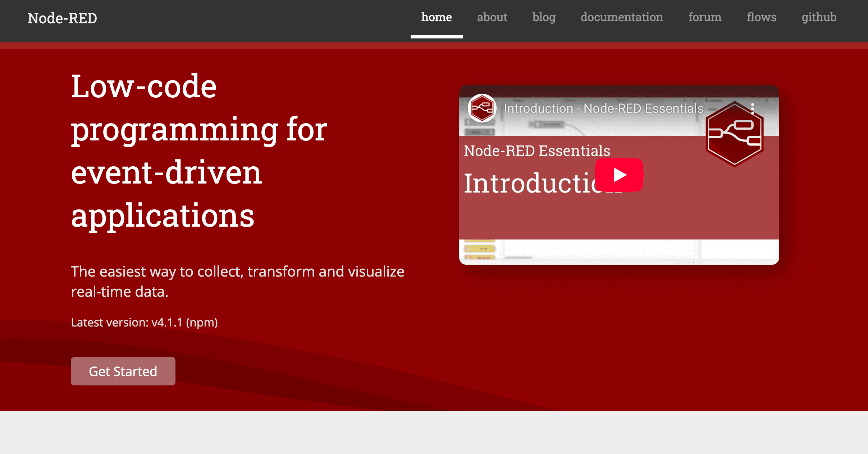The image size is (868, 454).
Task: Open the video's three-dot more options menu
Action: pyautogui.click(x=753, y=108)
